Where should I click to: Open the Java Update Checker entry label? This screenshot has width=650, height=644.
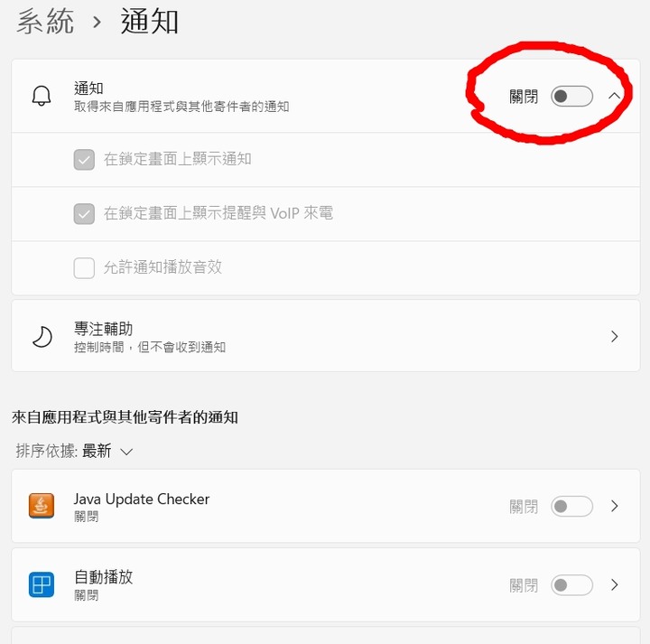click(142, 499)
